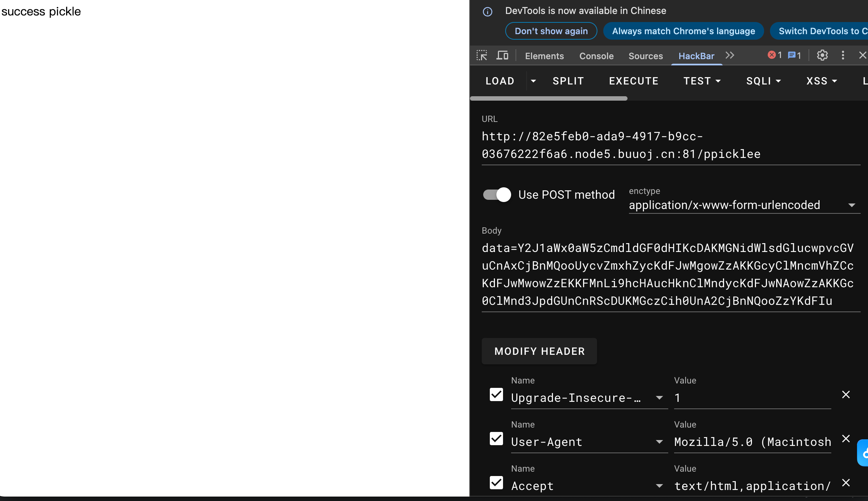
Task: Remove the Upgrade-Insecure header row
Action: click(846, 395)
